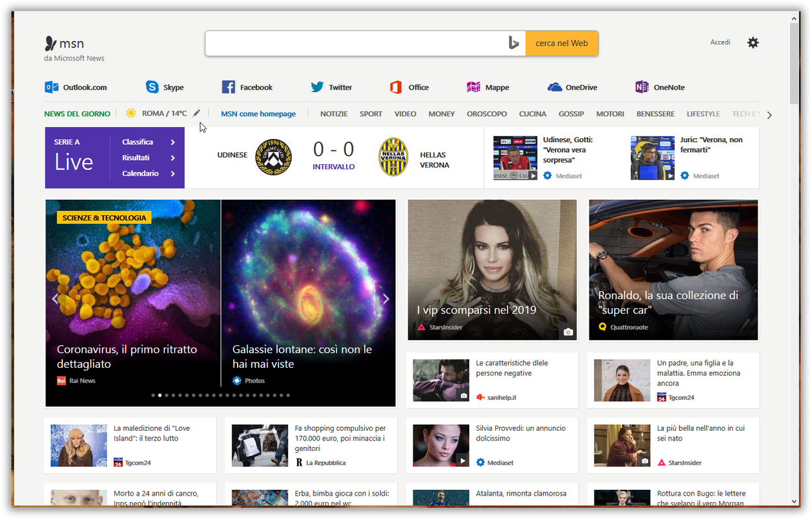The width and height of the screenshot is (812, 519).
Task: Click the Photos source icon
Action: pos(237,381)
